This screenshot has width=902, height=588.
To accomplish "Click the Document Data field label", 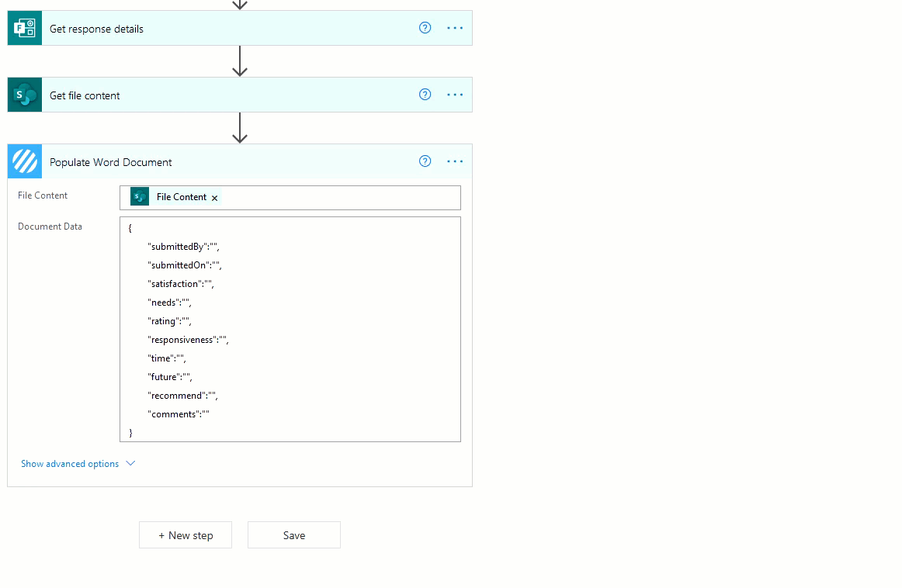I will click(x=50, y=227).
